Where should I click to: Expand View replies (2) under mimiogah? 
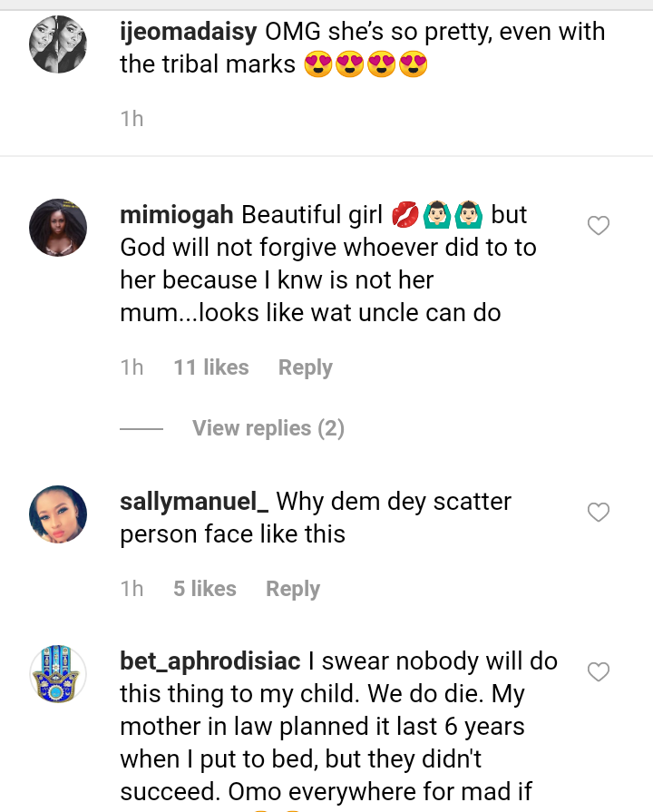[x=268, y=428]
